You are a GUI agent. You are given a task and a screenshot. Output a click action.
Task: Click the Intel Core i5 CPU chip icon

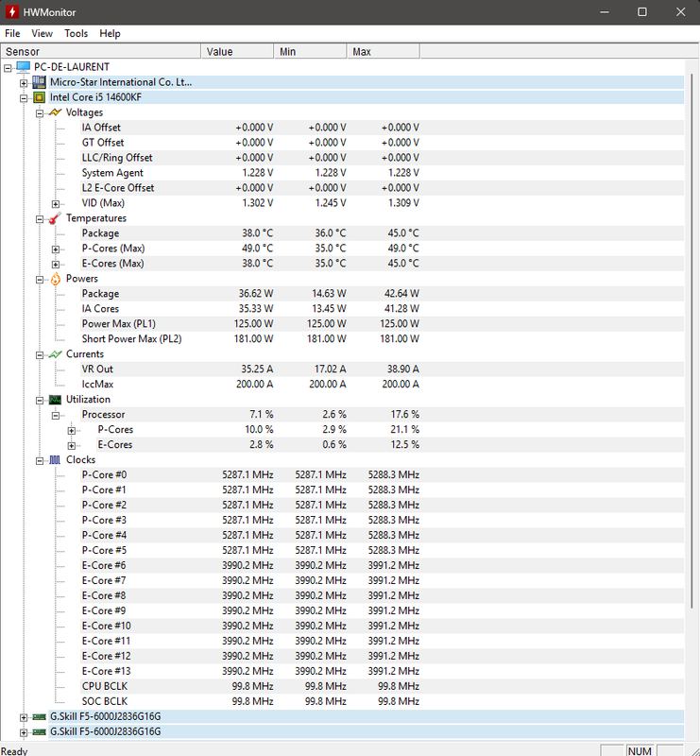(39, 97)
